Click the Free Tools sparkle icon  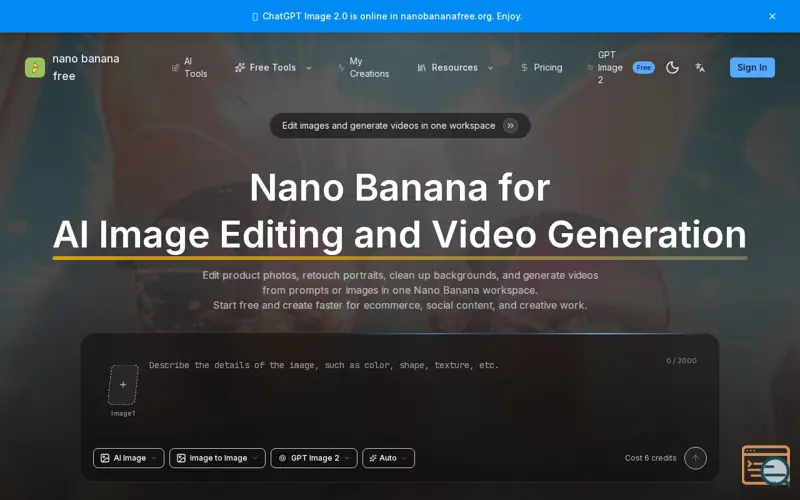[239, 67]
